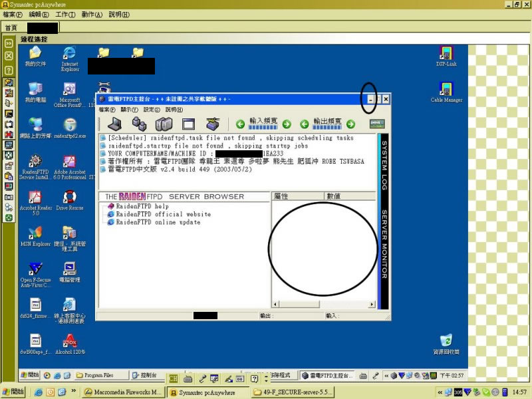Click the question mark icon in pcAnywhere sidebar

click(x=9, y=70)
